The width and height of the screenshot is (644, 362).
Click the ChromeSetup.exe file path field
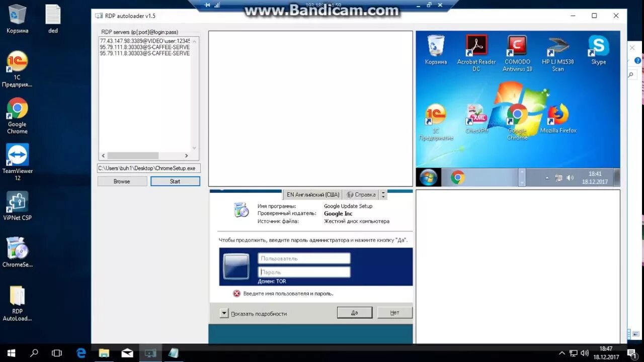point(148,168)
